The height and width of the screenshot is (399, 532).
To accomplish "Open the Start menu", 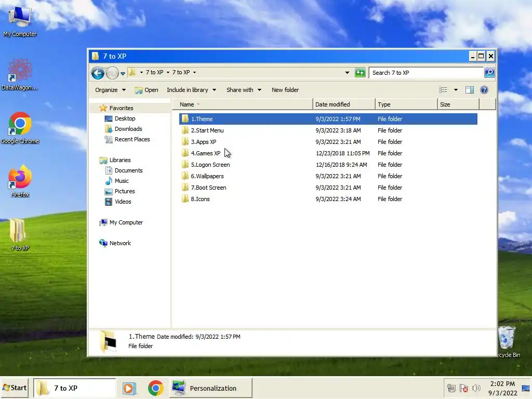I will pos(15,388).
